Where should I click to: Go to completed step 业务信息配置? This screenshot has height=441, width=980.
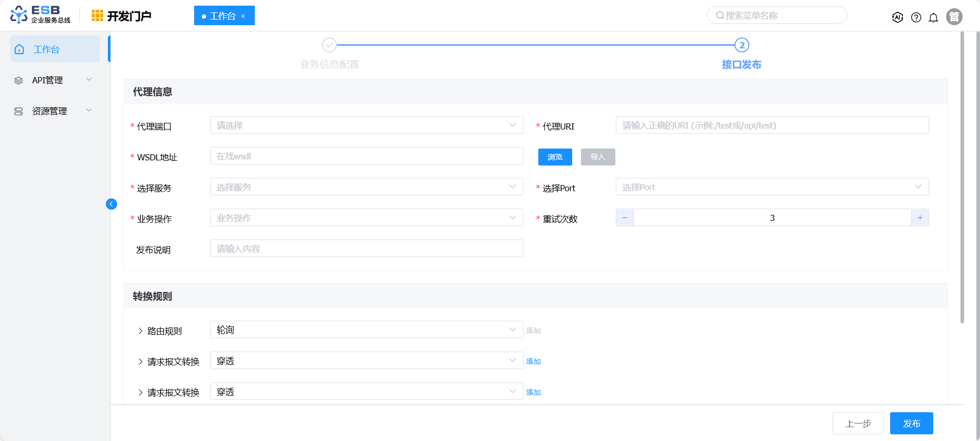(x=329, y=45)
